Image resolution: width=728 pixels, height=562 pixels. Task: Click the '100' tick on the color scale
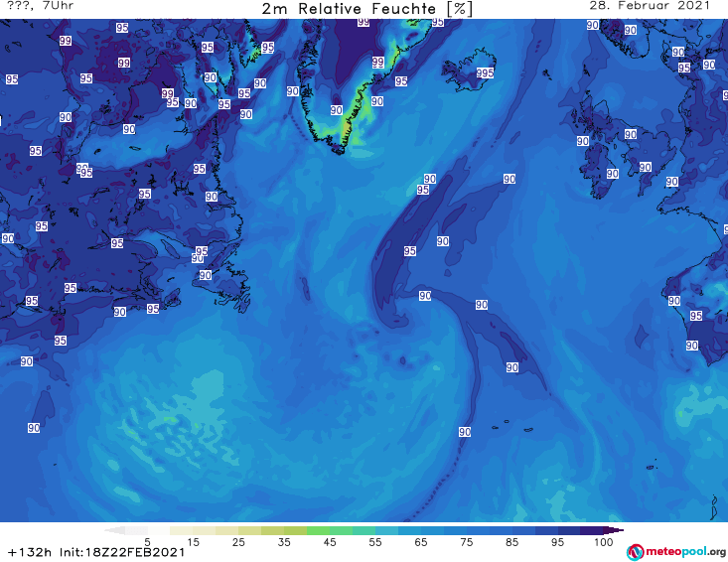coord(604,542)
